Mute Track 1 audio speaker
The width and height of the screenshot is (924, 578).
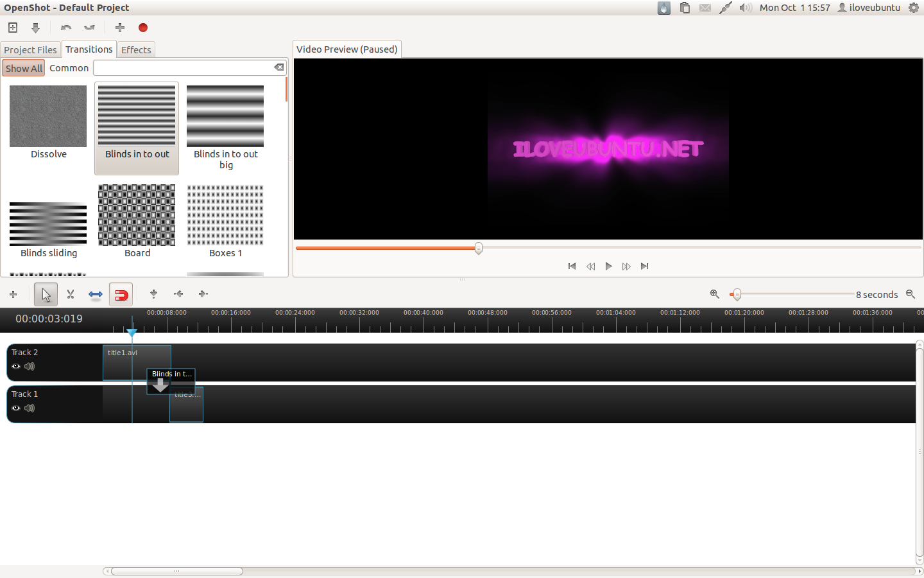coord(30,408)
